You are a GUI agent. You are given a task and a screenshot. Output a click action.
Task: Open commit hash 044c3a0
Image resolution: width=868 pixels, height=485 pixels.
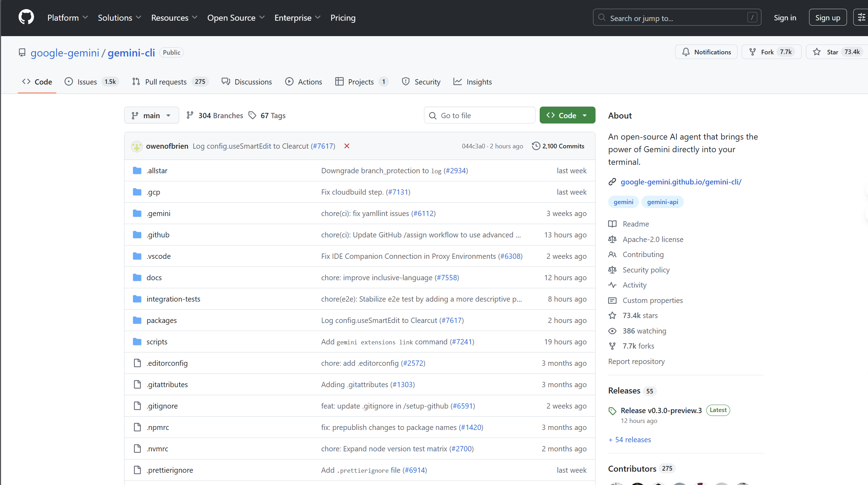pyautogui.click(x=473, y=146)
